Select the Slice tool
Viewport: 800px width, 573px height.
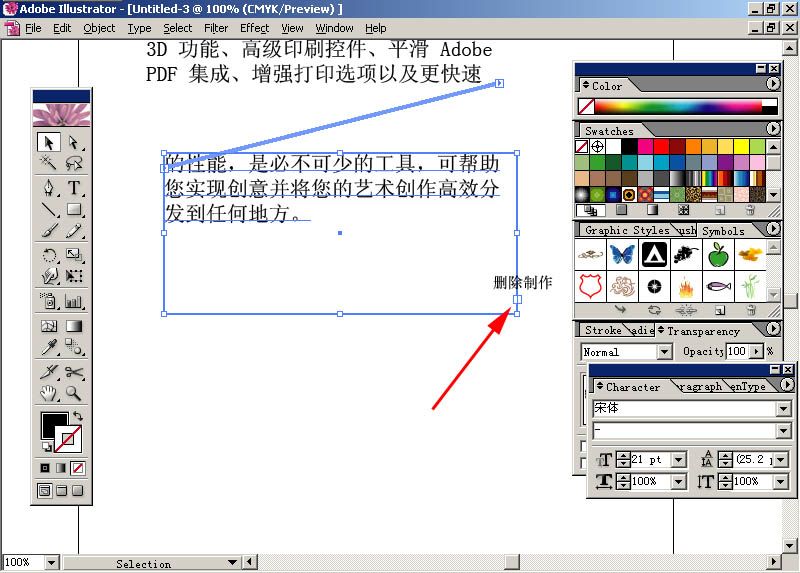click(49, 372)
